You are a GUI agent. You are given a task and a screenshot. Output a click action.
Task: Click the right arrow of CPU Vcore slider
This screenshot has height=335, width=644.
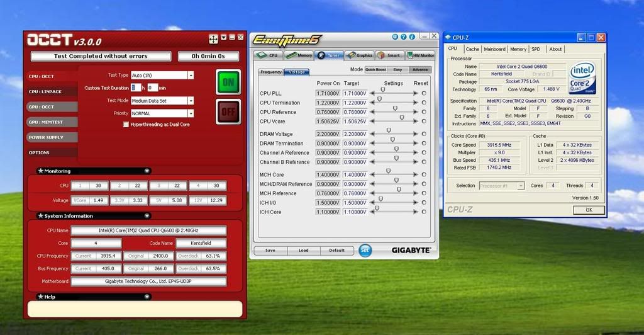[x=416, y=122]
